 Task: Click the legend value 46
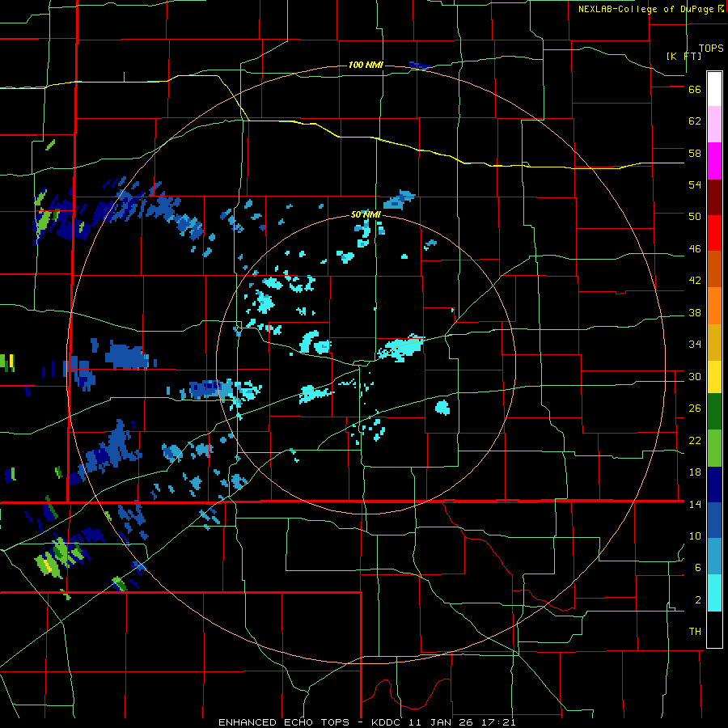695,249
